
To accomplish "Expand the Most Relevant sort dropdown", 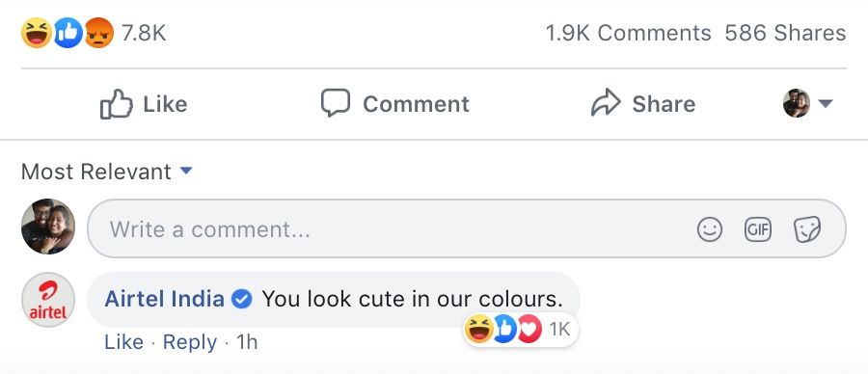I will point(186,171).
